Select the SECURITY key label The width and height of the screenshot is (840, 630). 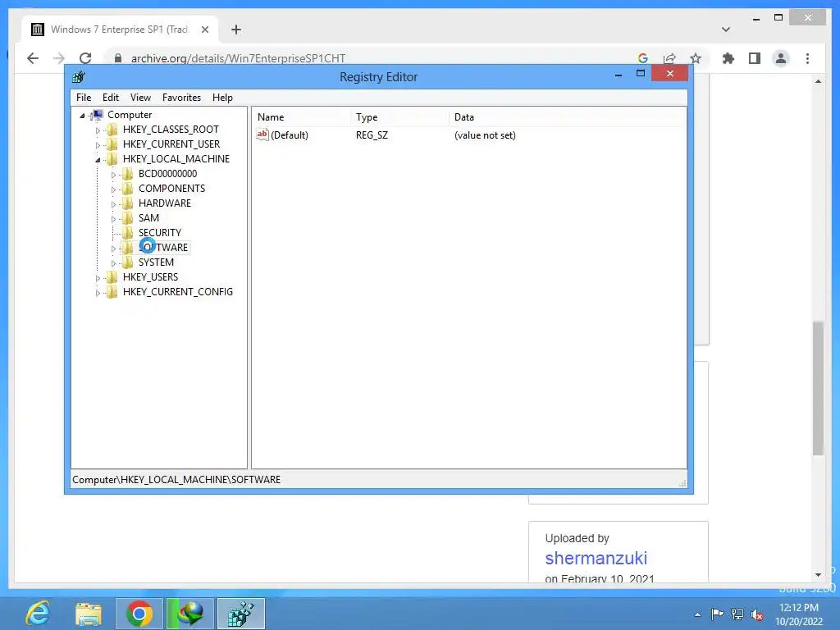click(x=160, y=232)
